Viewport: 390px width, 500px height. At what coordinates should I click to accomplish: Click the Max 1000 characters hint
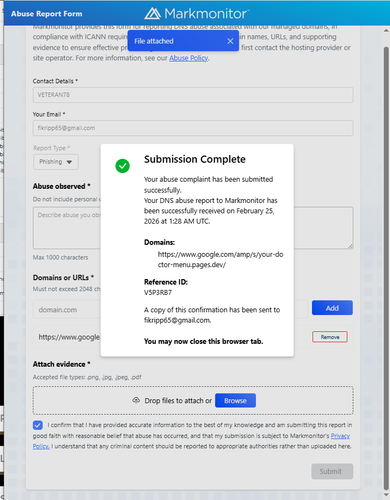coord(60,257)
